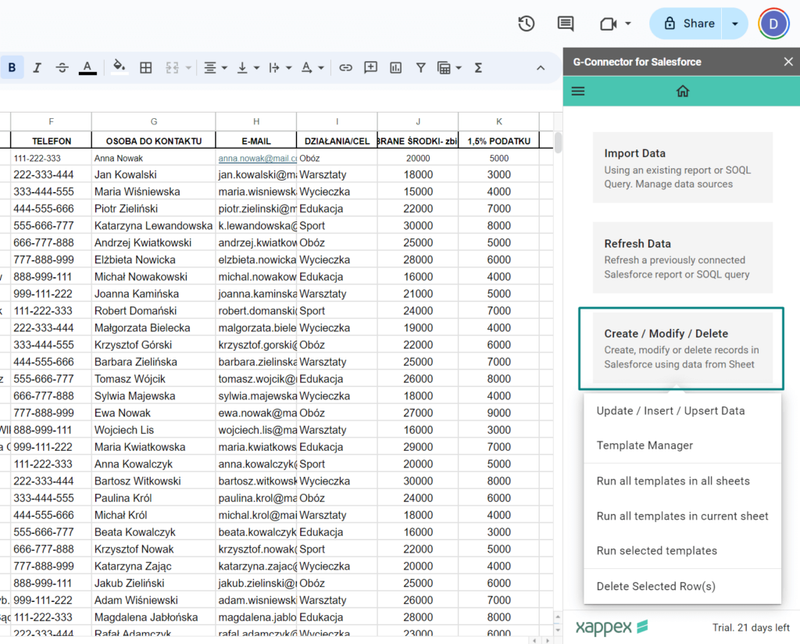Select the Katarzyna Lewandowska cell
The image size is (800, 644).
coord(154,226)
